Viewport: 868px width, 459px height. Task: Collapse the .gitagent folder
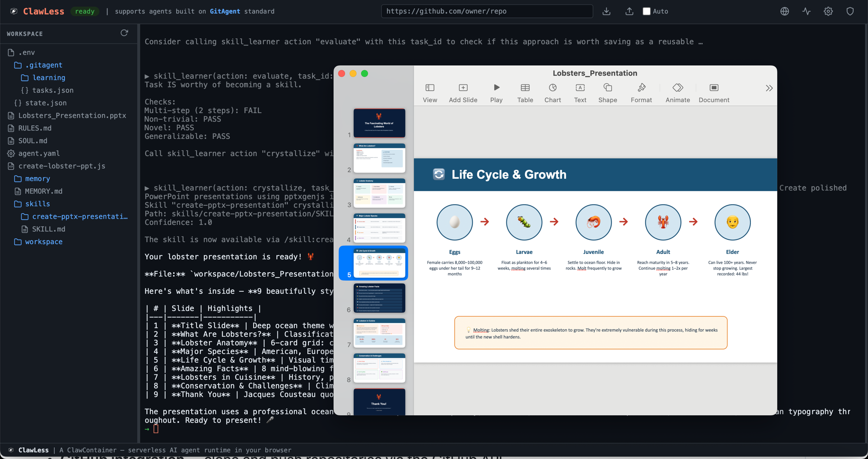point(44,65)
